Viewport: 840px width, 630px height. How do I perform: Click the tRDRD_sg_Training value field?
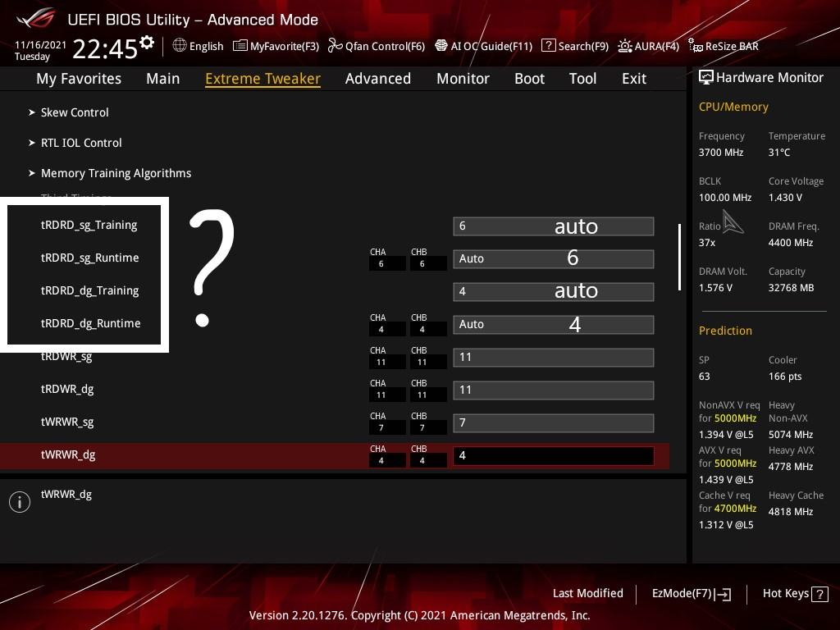click(554, 226)
